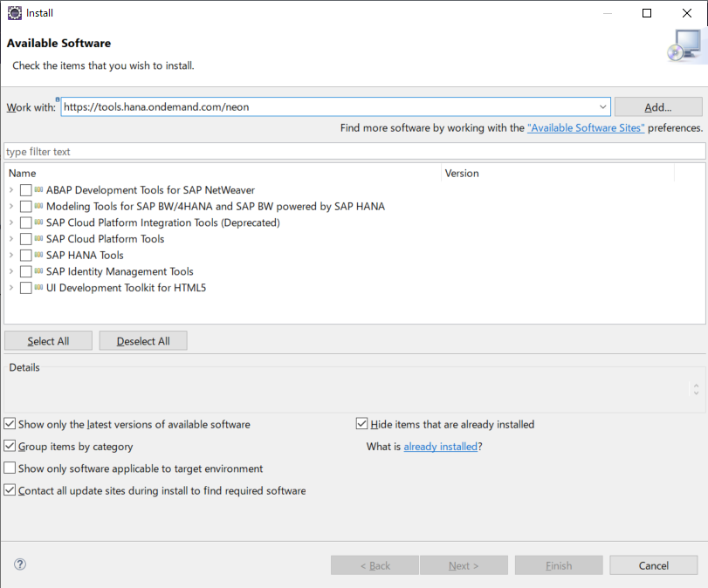Image resolution: width=708 pixels, height=588 pixels.
Task: Click the SAP Cloud Platform Integration Tools icon
Action: coord(38,222)
